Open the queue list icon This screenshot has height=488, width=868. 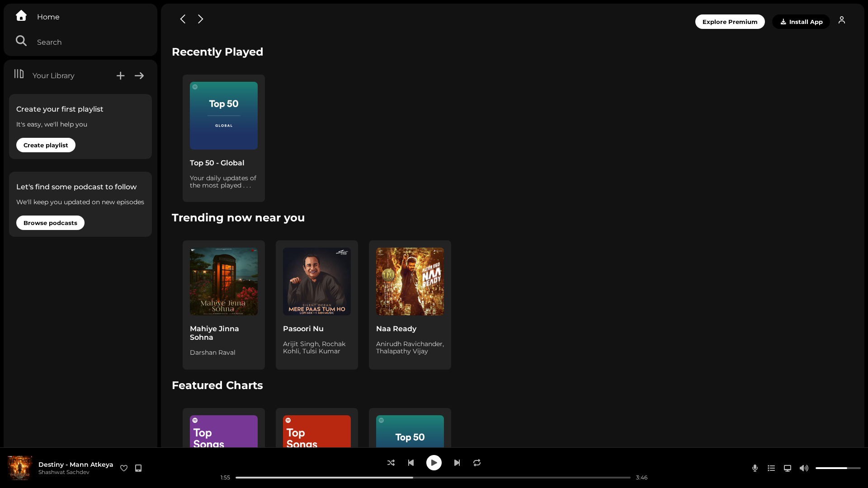tap(771, 468)
